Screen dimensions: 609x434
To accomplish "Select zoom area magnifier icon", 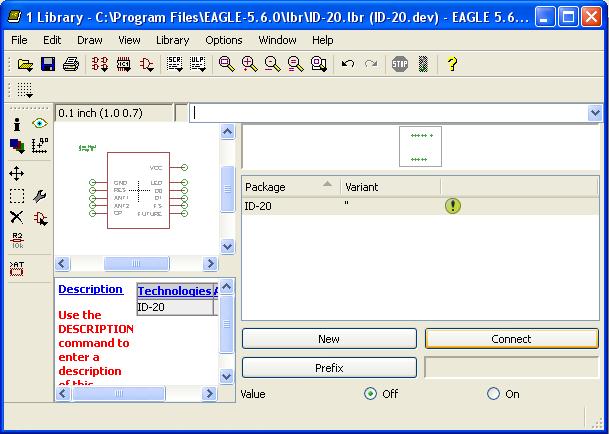I will (319, 64).
